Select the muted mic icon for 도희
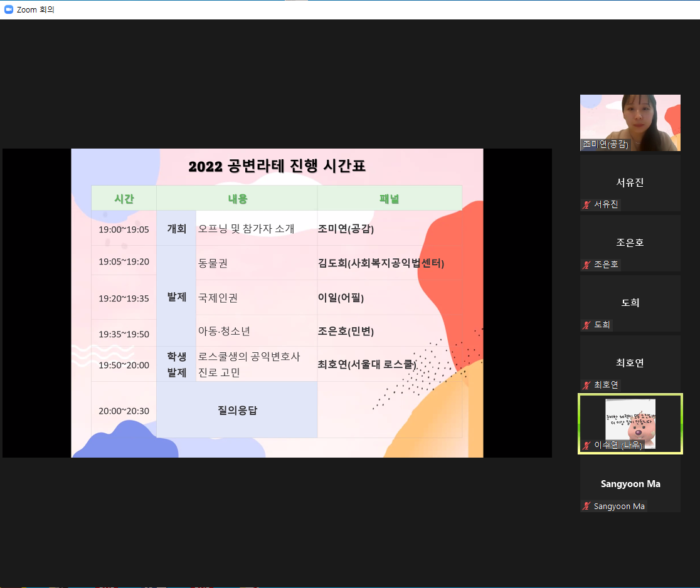Screen dimensions: 700x588 pos(587,325)
